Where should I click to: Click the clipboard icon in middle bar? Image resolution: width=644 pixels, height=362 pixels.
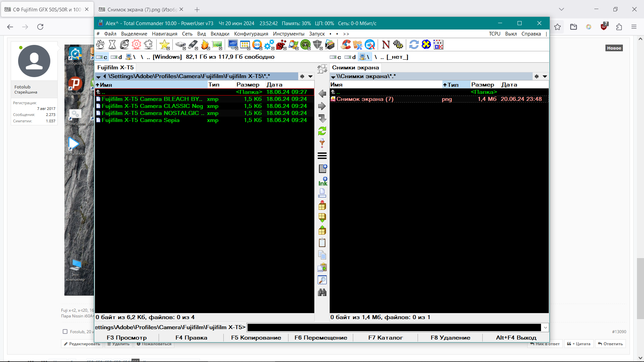tap(322, 243)
